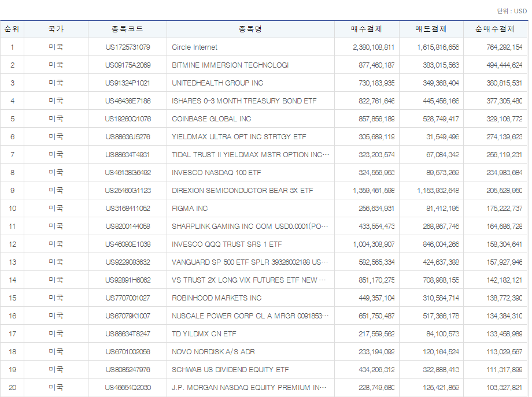
Task: Select the 매수결제 amount for BITMINE IMMERSION
Action: [x=376, y=65]
